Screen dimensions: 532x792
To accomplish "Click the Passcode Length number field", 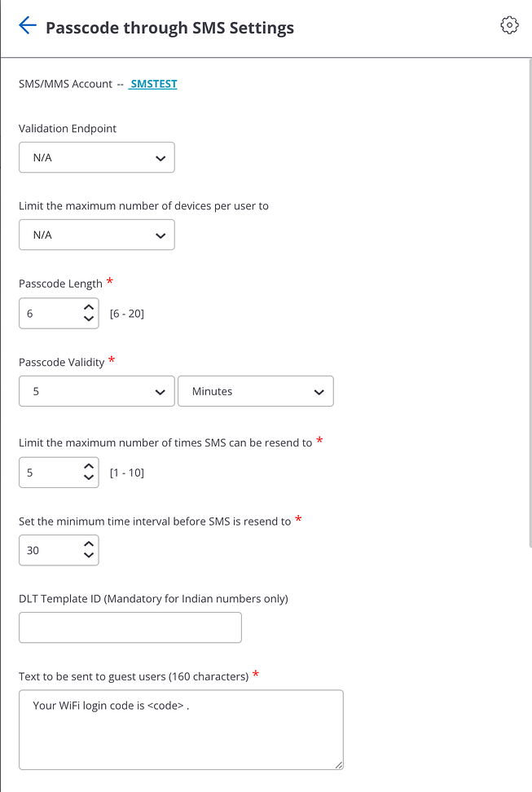I will (x=49, y=313).
